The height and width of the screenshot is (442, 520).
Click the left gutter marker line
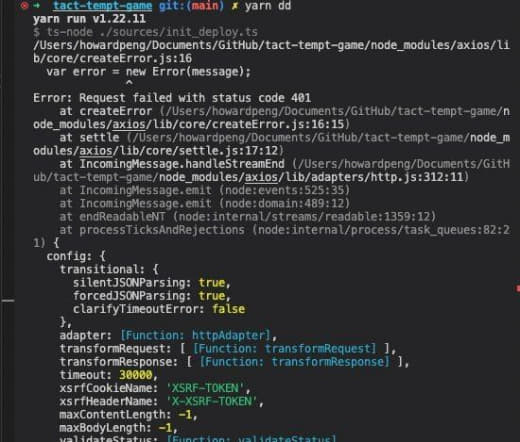[x=8, y=301]
